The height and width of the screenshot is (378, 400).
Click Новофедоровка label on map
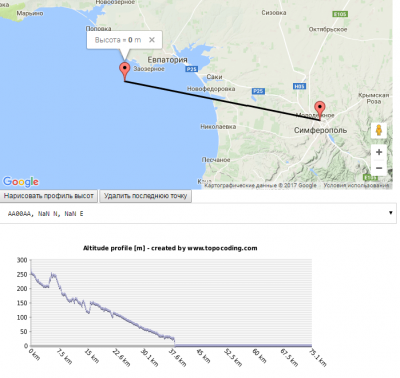(x=211, y=89)
